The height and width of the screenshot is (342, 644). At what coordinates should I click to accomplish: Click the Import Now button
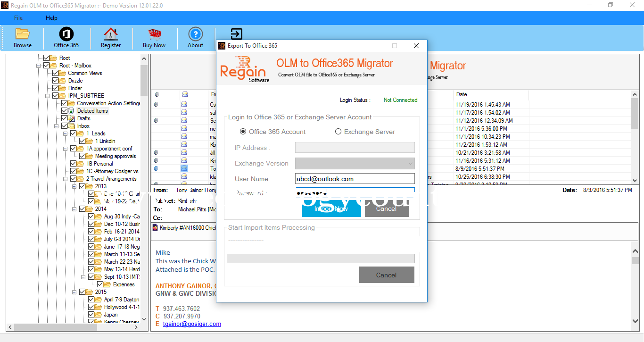(331, 208)
